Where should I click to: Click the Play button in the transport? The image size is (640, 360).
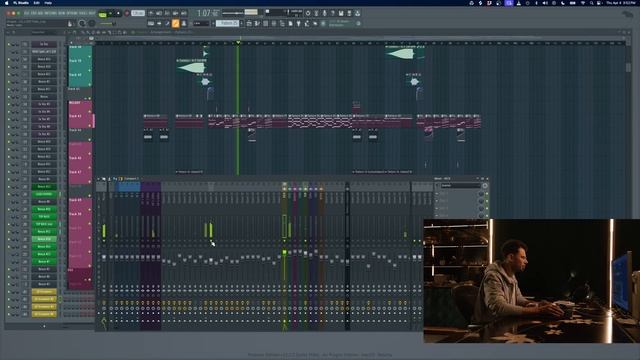[x=110, y=13]
